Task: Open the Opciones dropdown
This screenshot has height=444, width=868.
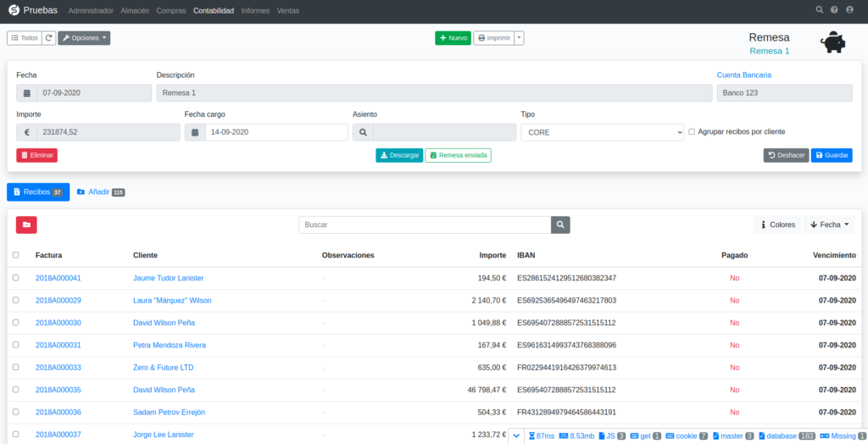Action: (84, 38)
